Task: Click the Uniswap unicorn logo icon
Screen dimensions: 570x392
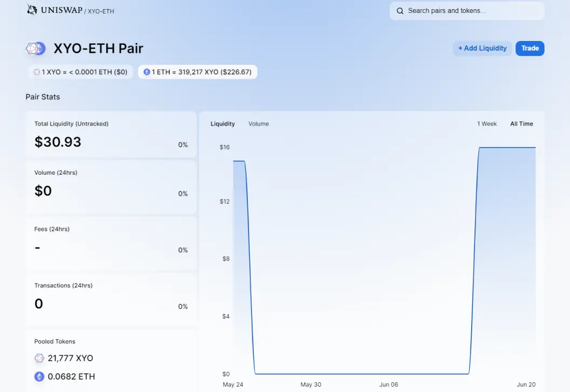Action: click(x=32, y=10)
